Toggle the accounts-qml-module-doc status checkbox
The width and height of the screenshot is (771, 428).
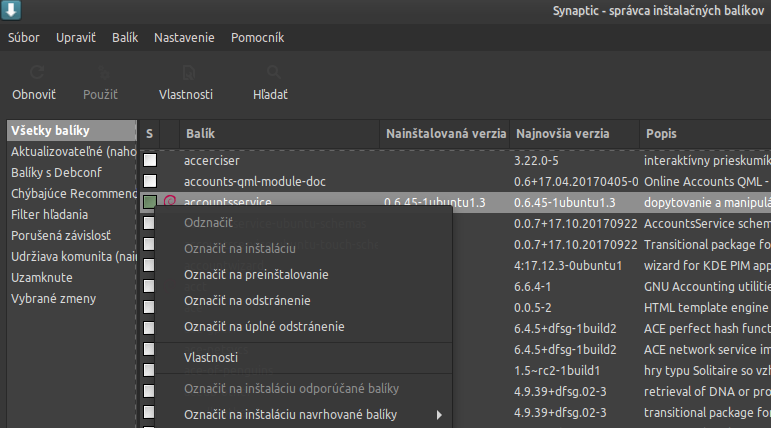pos(150,181)
